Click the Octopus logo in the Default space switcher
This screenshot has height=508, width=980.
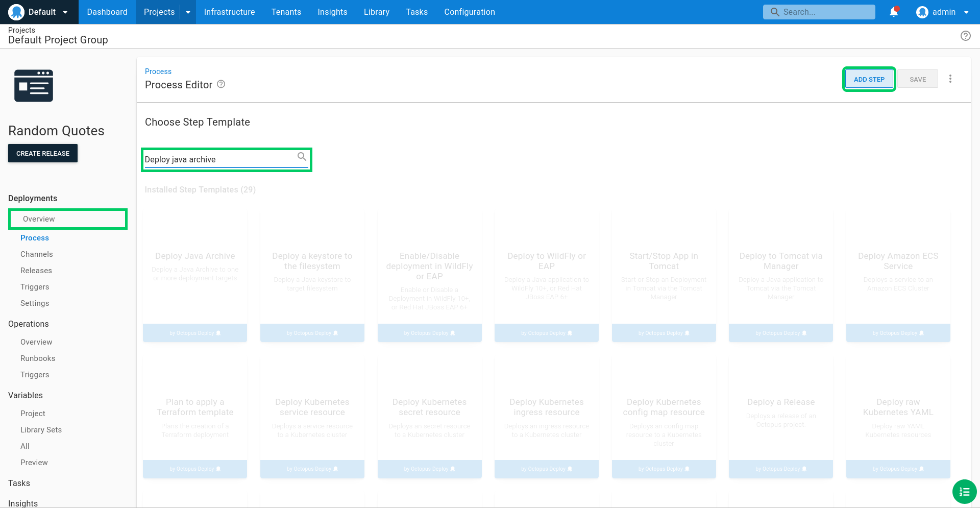tap(16, 12)
